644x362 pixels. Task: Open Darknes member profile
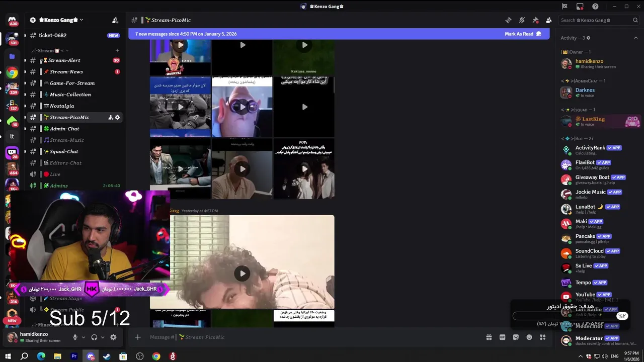599,93
